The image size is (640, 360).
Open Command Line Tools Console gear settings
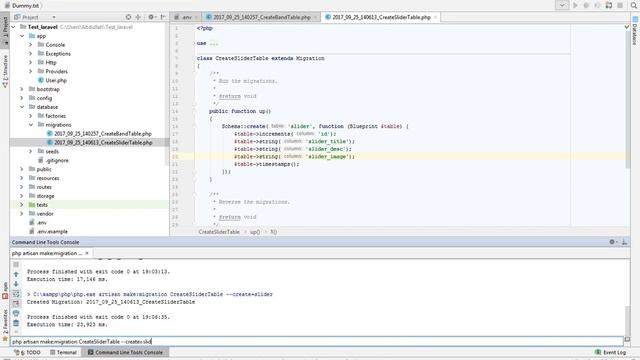pyautogui.click(x=612, y=242)
